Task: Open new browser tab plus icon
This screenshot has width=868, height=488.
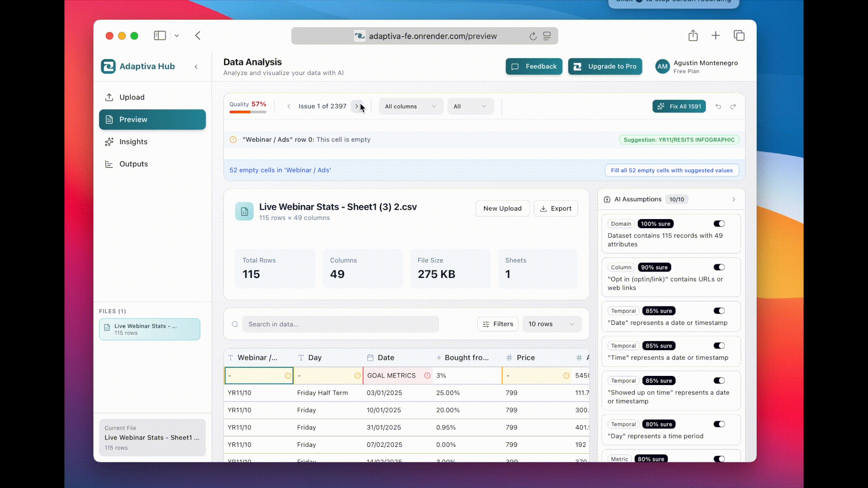Action: pos(716,36)
